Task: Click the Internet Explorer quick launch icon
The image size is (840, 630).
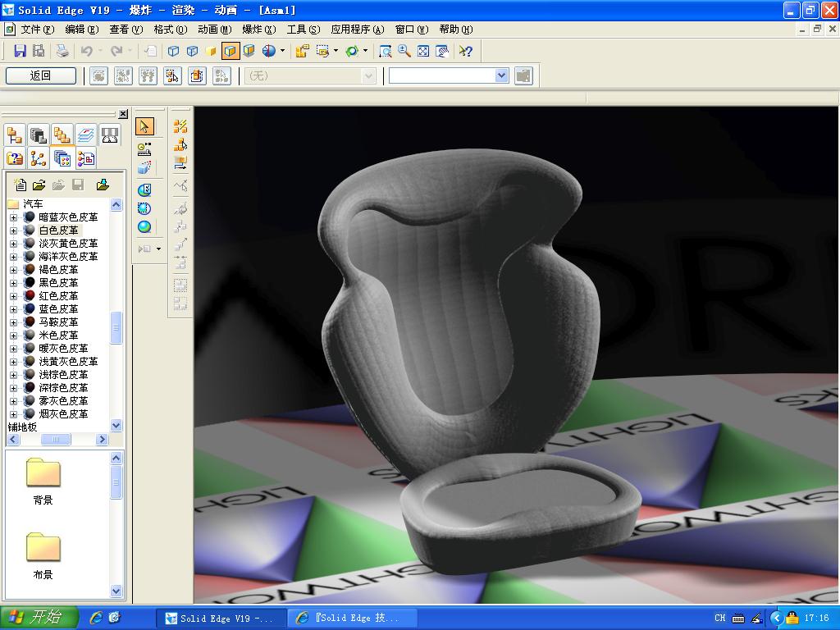Action: pos(96,618)
